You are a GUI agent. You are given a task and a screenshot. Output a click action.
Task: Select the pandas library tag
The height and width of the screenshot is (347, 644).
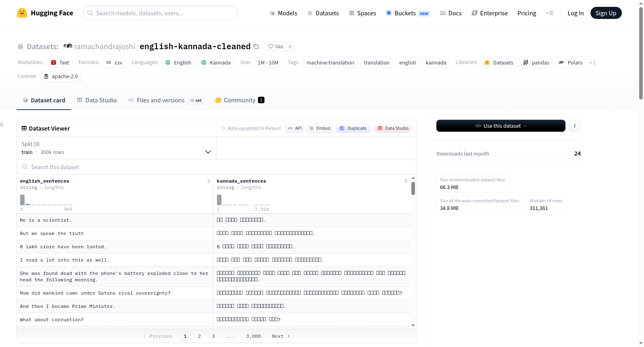(x=536, y=62)
